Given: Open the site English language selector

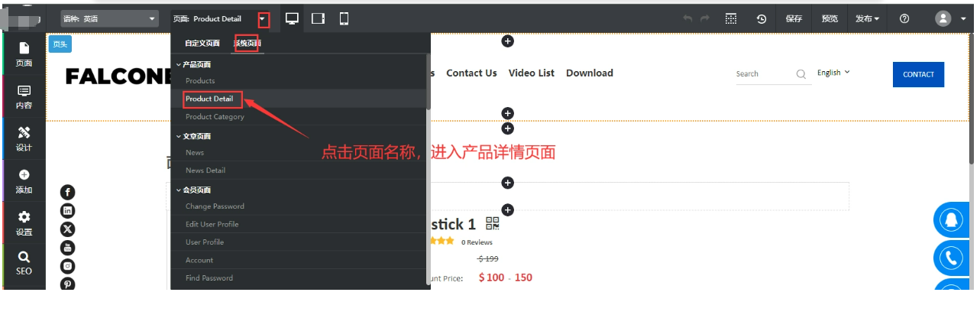Looking at the screenshot, I should click(833, 73).
